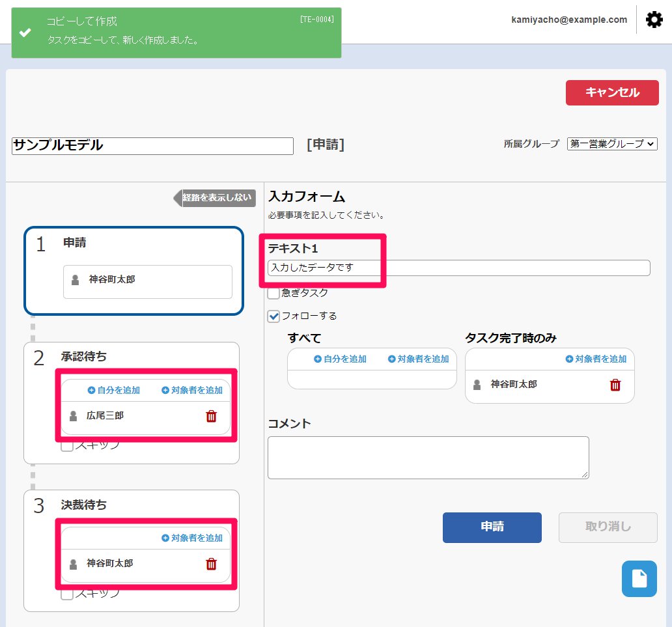
Task: Uncheck the フォローする checkbox
Action: point(274,316)
